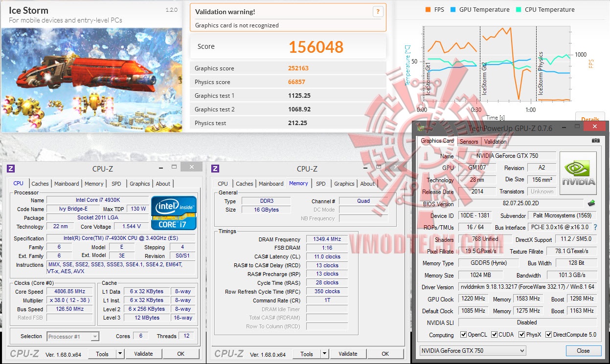Viewport: 610px width, 364px height.
Task: Click the overall score 156048
Action: tap(316, 46)
